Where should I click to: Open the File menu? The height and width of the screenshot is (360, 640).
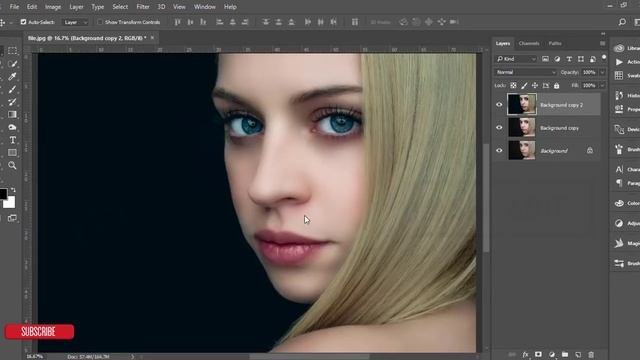[x=14, y=7]
